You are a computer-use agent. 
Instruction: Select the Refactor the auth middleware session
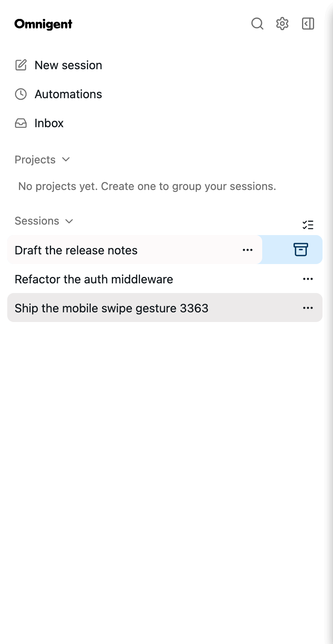[x=165, y=279]
